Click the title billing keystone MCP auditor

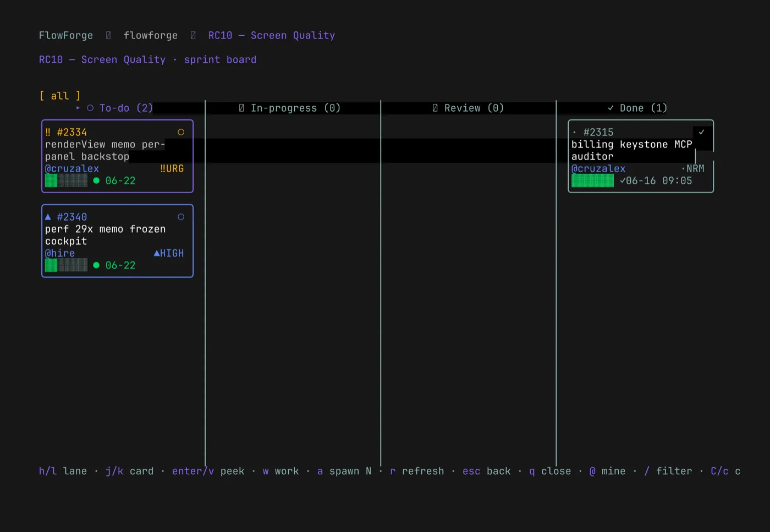pos(632,150)
